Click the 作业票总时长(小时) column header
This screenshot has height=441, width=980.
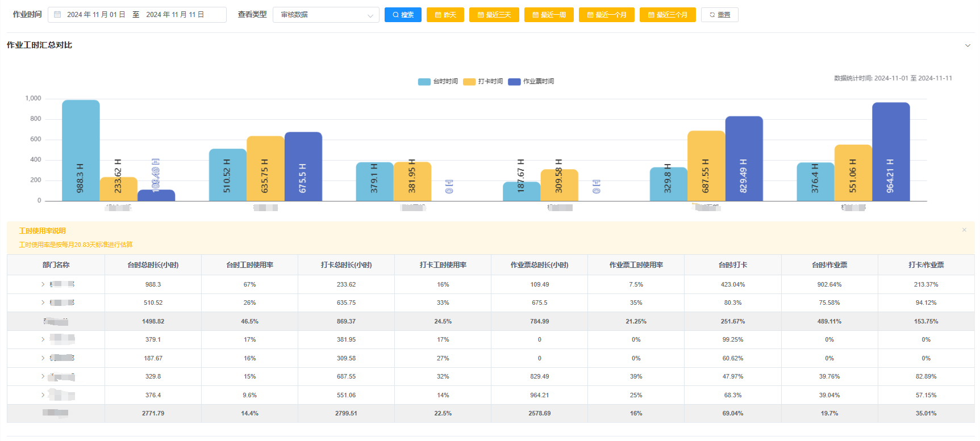point(539,265)
